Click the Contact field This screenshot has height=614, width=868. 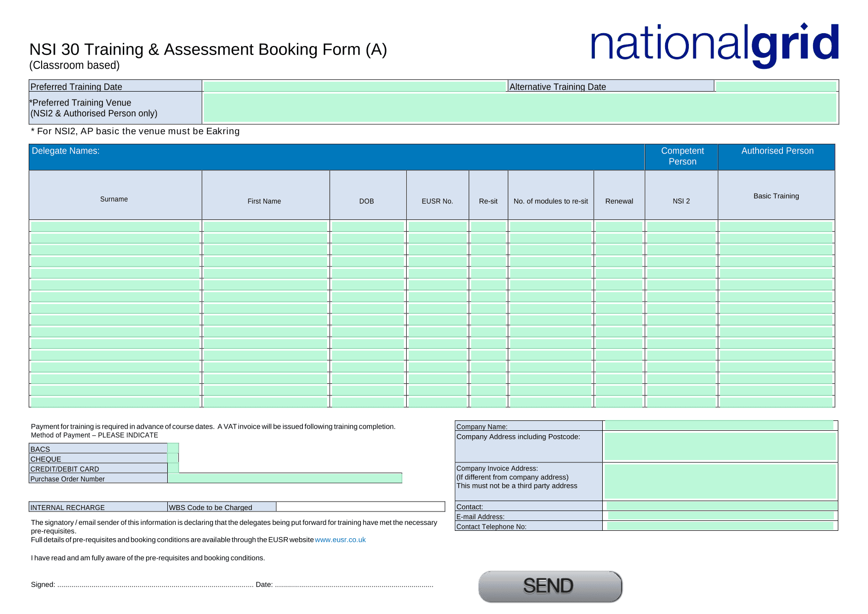(721, 506)
